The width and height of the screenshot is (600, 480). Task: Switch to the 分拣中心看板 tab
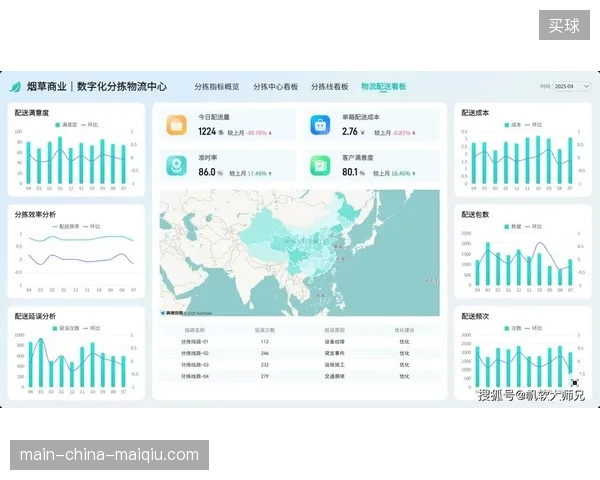pos(276,87)
